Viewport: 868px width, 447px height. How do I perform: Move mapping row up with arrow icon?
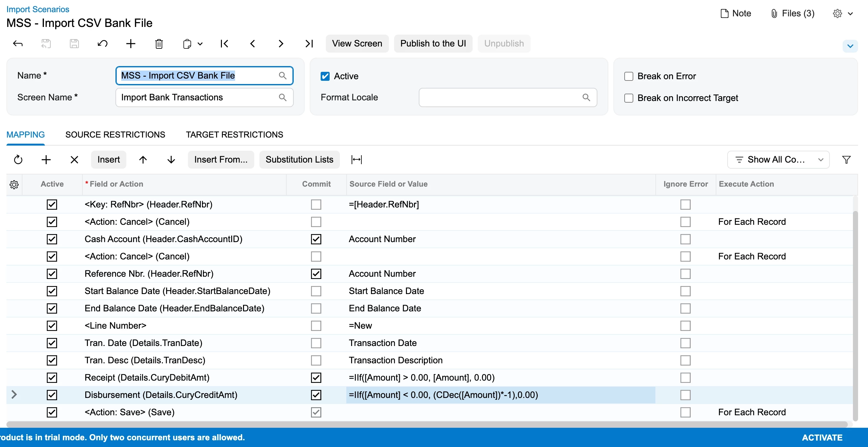point(143,160)
